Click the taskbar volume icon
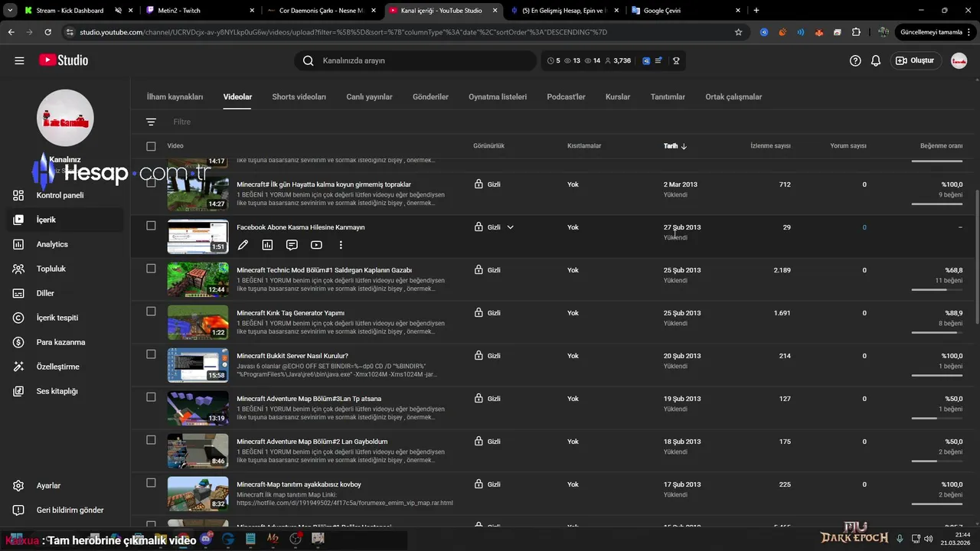This screenshot has width=980, height=551. (927, 539)
